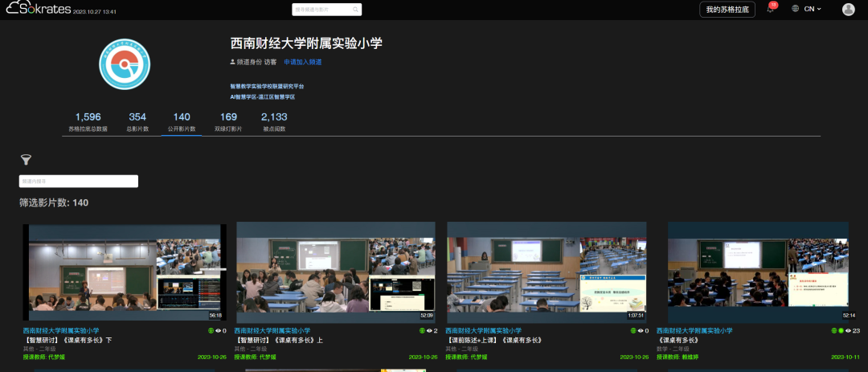The image size is (868, 372).
Task: Open the video thumbnail with duration 1:07:51
Action: tap(547, 272)
